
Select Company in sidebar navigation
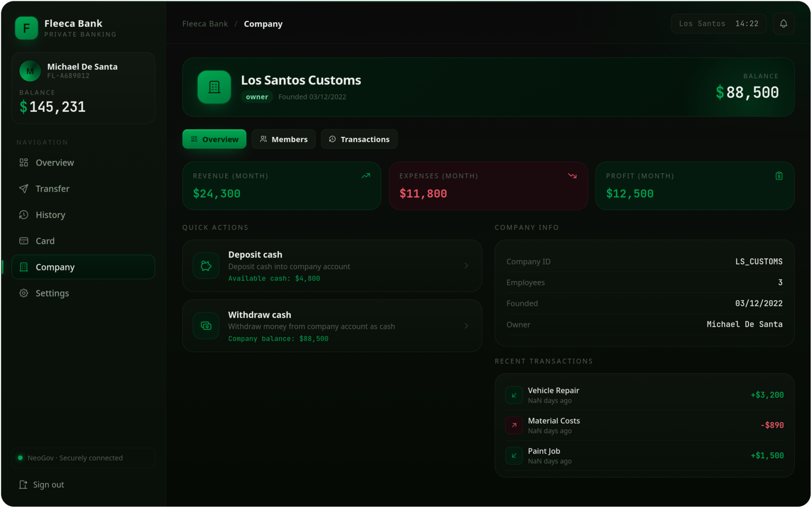[83, 267]
